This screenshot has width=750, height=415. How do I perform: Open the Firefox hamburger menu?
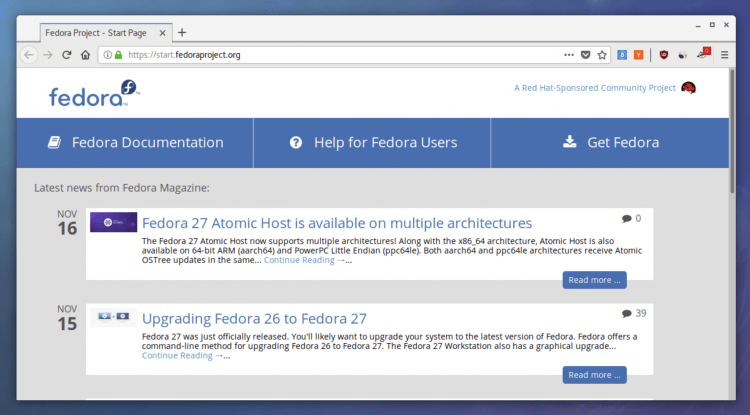coord(725,55)
